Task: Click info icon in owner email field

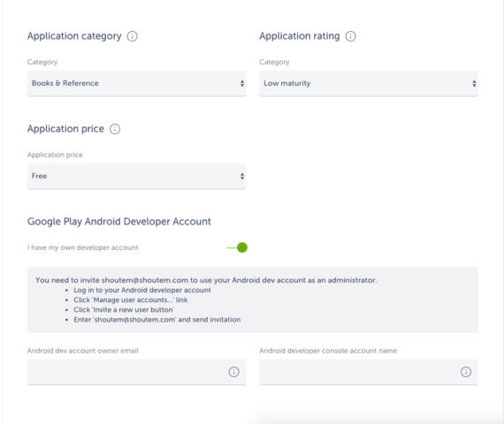Action: coord(234,372)
